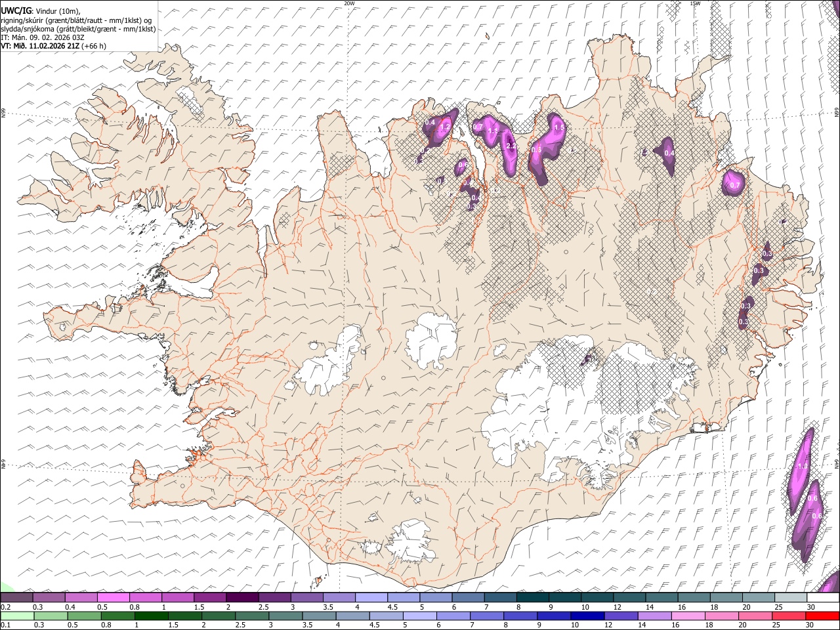Click the '15W' longitude label
Screen dimensions: 840x630
click(695, 3)
